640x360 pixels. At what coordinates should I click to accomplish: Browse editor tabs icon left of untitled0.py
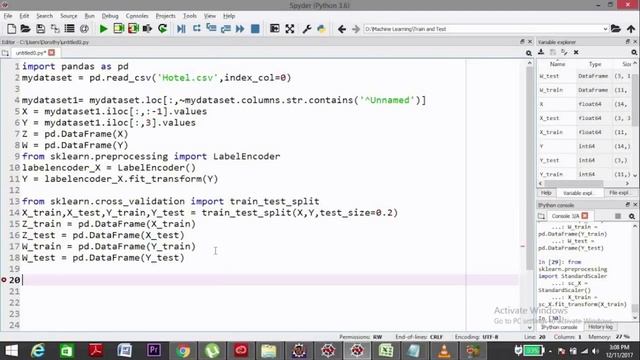(5, 53)
